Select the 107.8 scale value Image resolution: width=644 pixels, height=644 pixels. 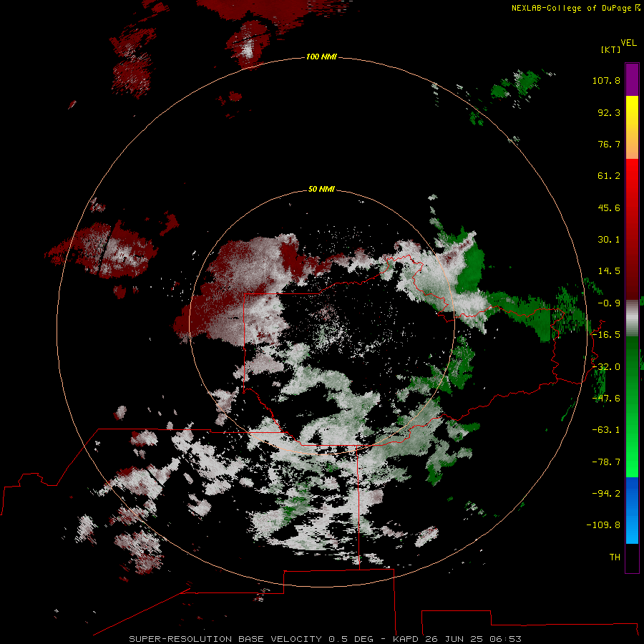(x=606, y=80)
